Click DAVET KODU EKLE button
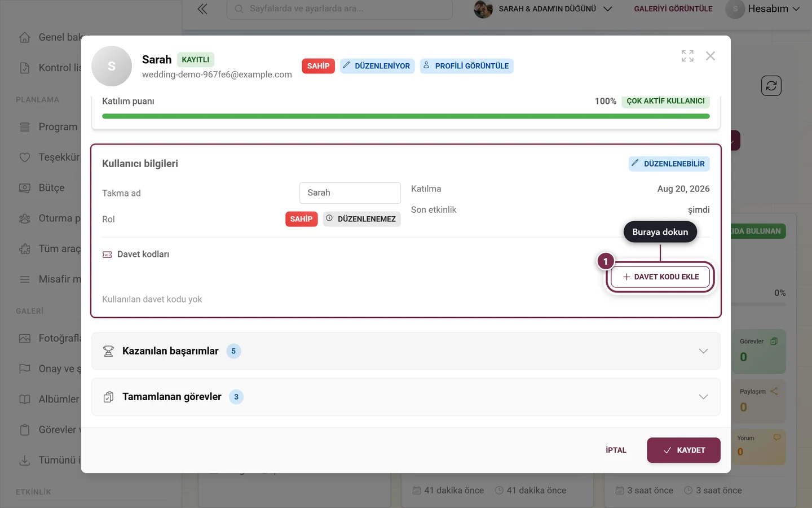 point(660,277)
